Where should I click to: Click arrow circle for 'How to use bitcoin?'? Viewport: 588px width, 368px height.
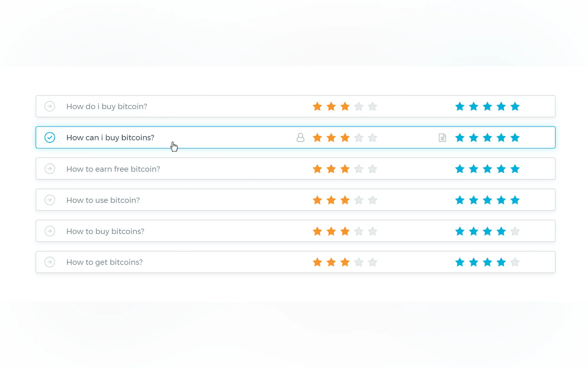(50, 200)
